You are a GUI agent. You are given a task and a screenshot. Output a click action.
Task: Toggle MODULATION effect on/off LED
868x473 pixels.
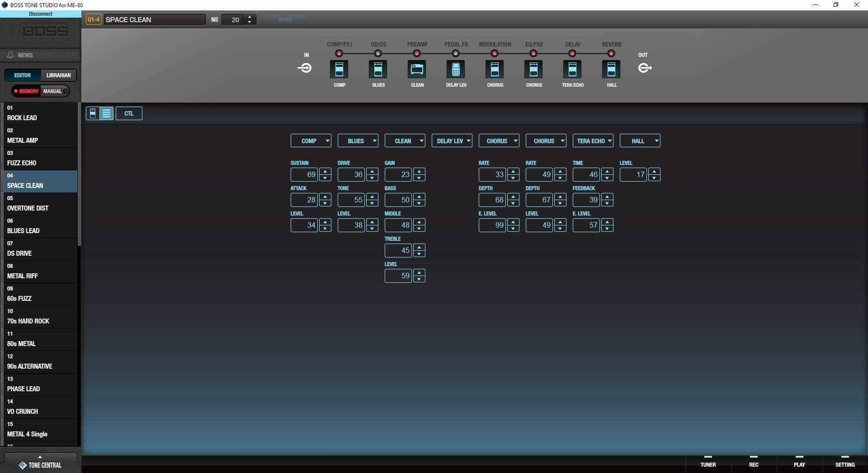coord(495,53)
